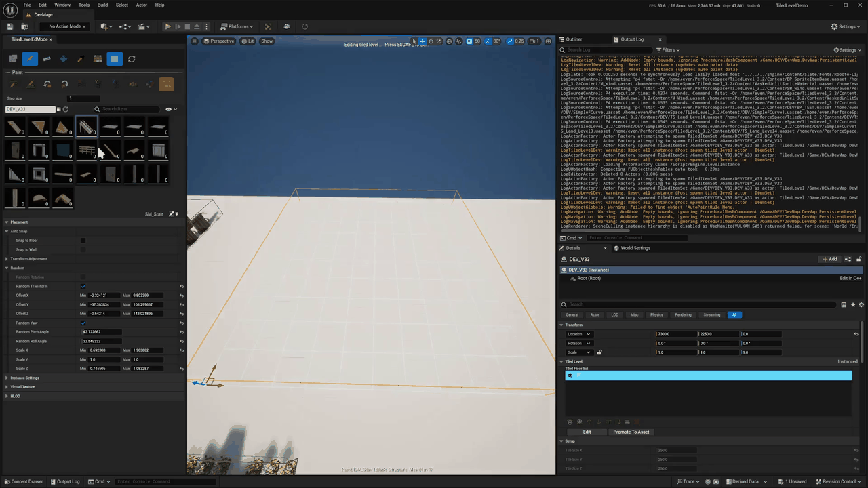Click Promote To Asset button
This screenshot has height=488, width=868.
(x=631, y=432)
